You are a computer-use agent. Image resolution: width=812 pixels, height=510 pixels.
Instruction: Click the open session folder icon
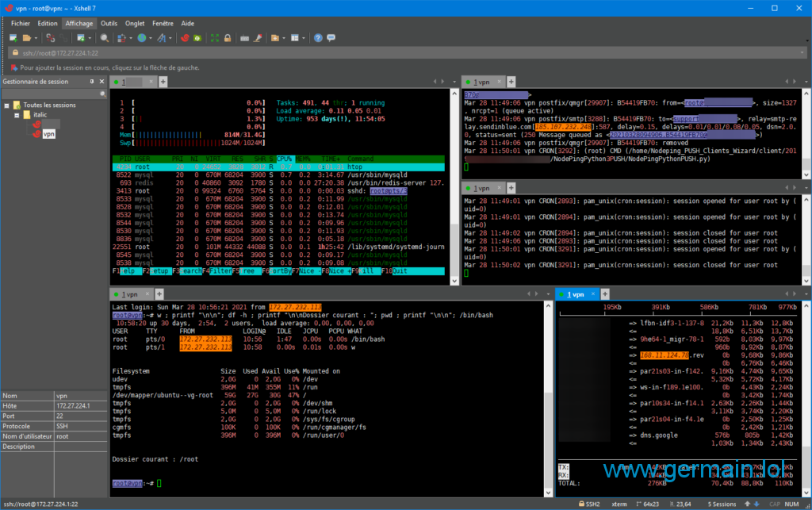pyautogui.click(x=28, y=38)
